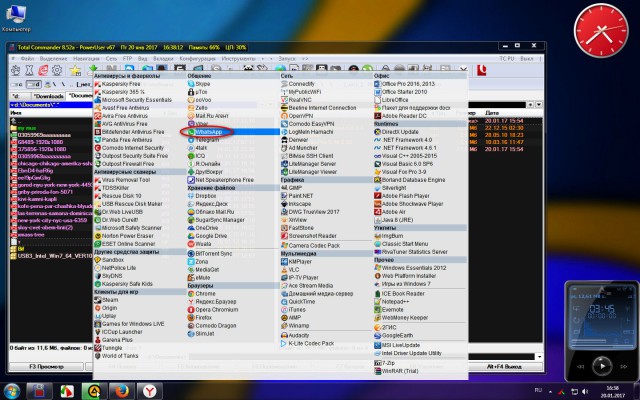The width and height of the screenshot is (640, 400).
Task: Click next track in media player gadget
Action: [x=623, y=366]
